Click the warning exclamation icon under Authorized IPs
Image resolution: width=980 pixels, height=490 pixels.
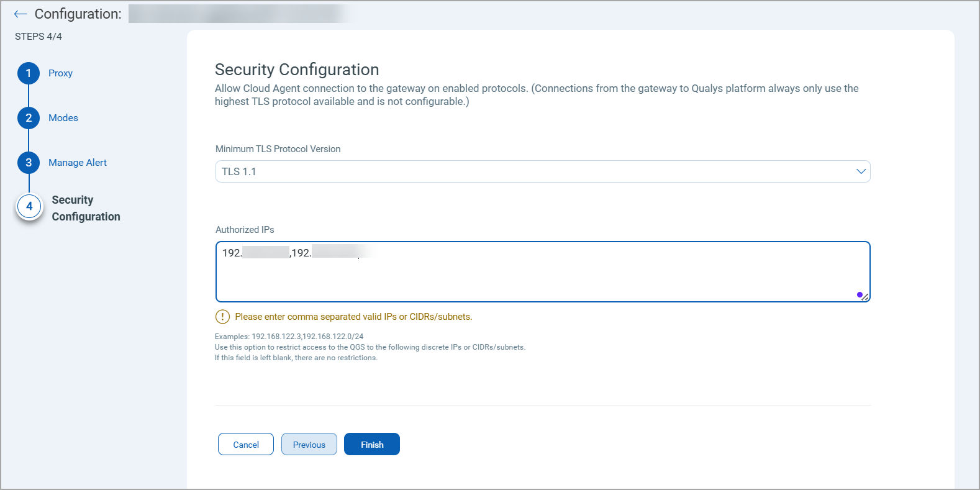pos(222,317)
